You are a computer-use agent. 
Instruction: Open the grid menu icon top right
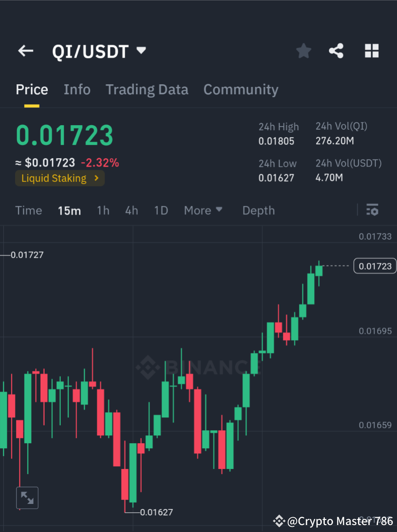click(x=371, y=51)
